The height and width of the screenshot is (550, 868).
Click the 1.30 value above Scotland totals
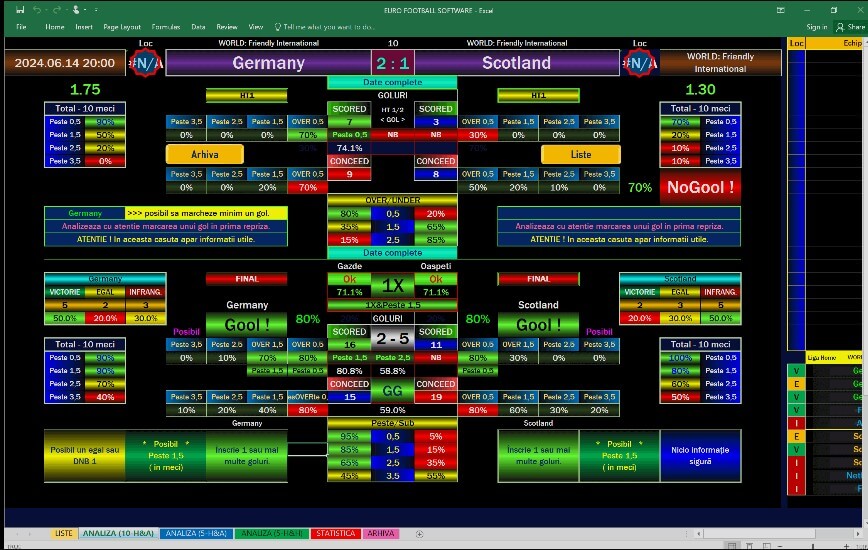(x=700, y=89)
